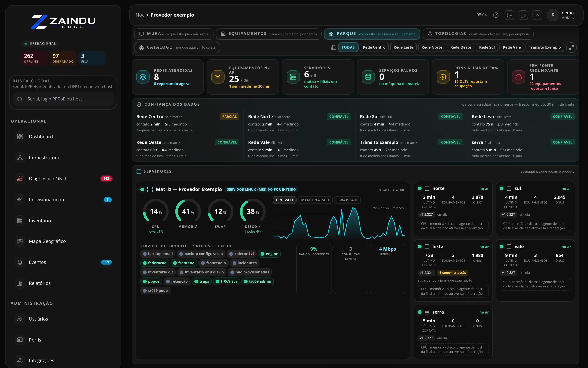This screenshot has height=368, width=588.
Task: Open Eventos bell item
Action: (63, 262)
